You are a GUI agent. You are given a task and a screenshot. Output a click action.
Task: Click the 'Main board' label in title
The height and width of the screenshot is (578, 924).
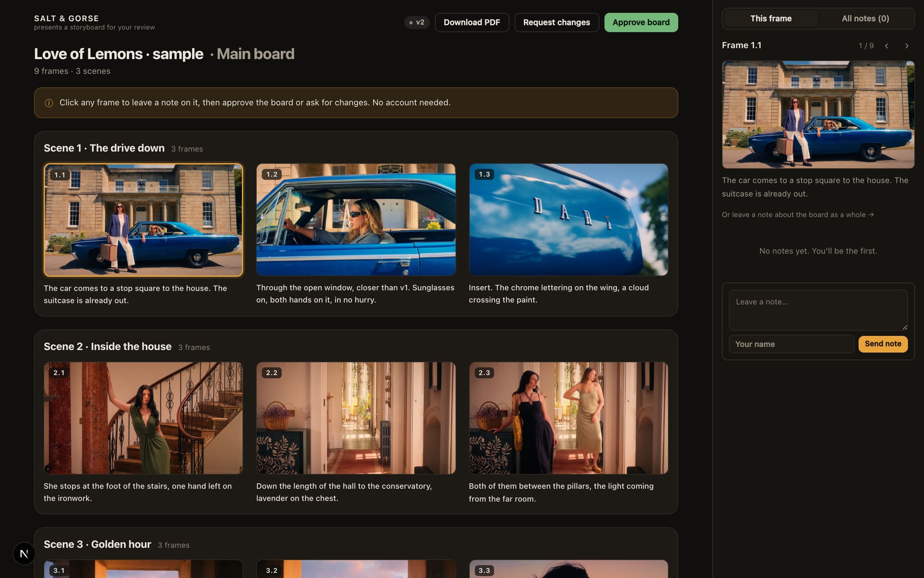pyautogui.click(x=255, y=54)
